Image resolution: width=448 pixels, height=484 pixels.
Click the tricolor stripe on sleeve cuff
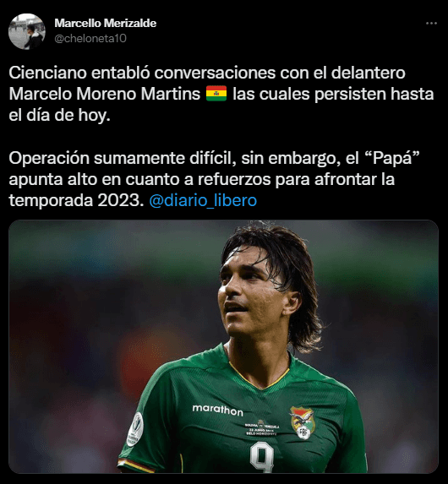(136, 466)
